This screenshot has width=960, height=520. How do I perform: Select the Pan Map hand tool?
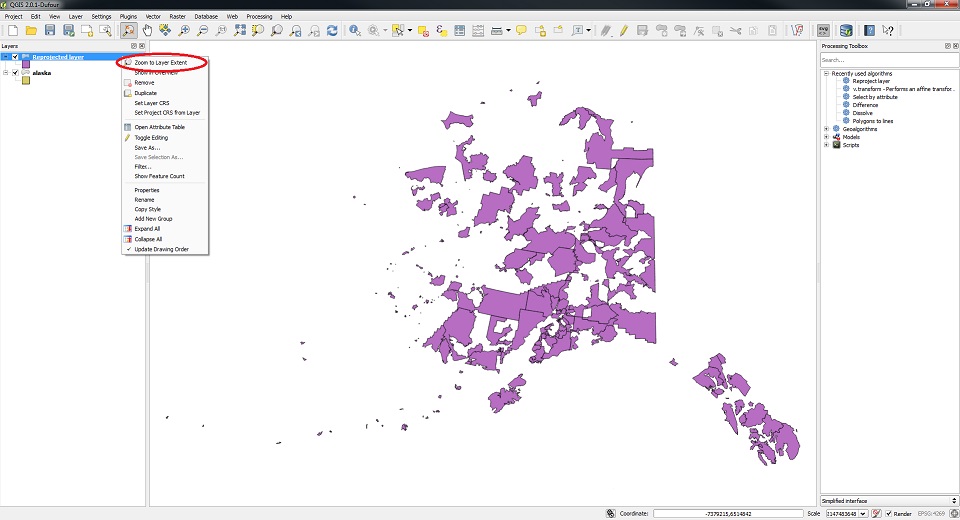(x=147, y=30)
